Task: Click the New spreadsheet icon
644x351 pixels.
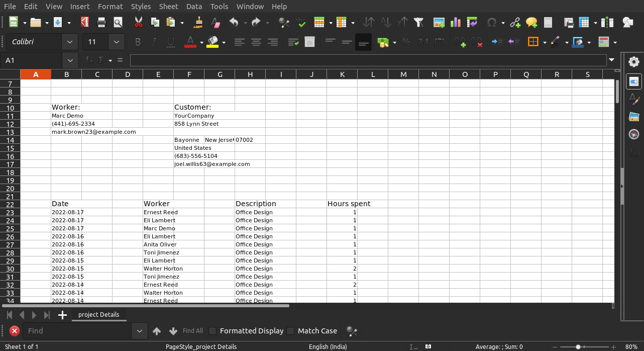Action: [x=14, y=22]
